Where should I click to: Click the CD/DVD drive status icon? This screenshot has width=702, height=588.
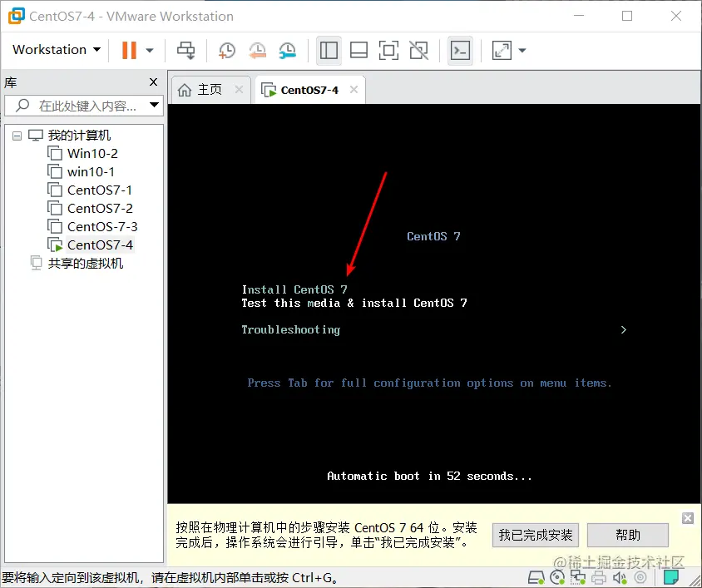[x=557, y=578]
